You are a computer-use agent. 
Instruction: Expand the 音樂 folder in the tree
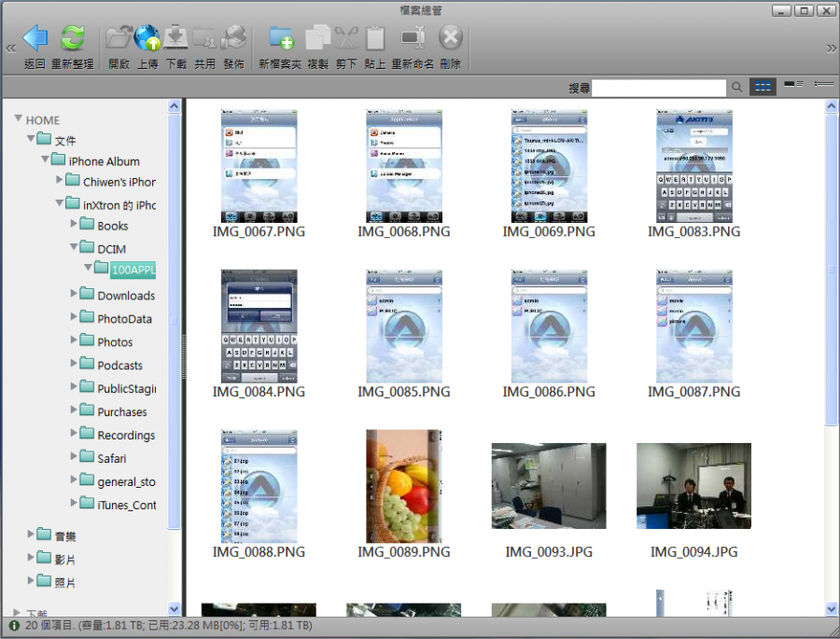click(x=32, y=535)
